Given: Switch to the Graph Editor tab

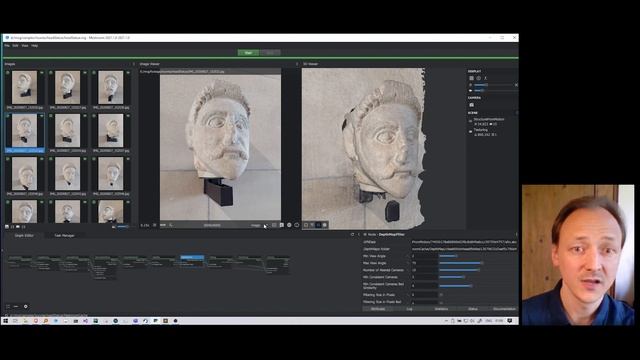Looking at the screenshot, I should tap(24, 236).
